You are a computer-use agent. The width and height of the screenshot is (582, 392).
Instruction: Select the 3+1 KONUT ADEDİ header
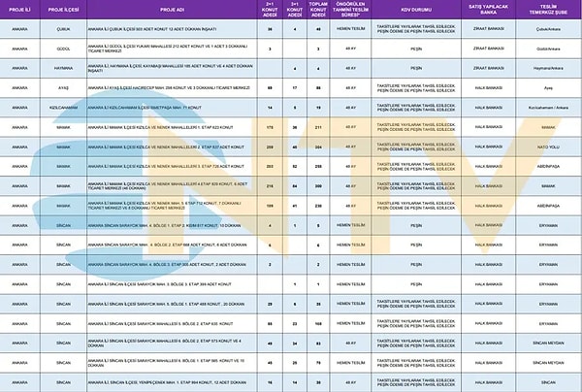coord(295,10)
